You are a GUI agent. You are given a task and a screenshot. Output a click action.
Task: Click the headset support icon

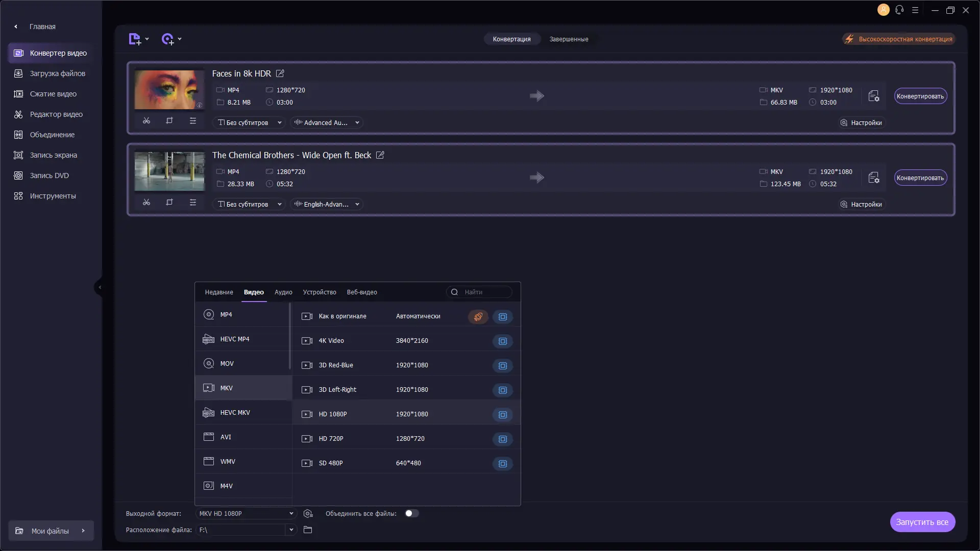click(899, 10)
